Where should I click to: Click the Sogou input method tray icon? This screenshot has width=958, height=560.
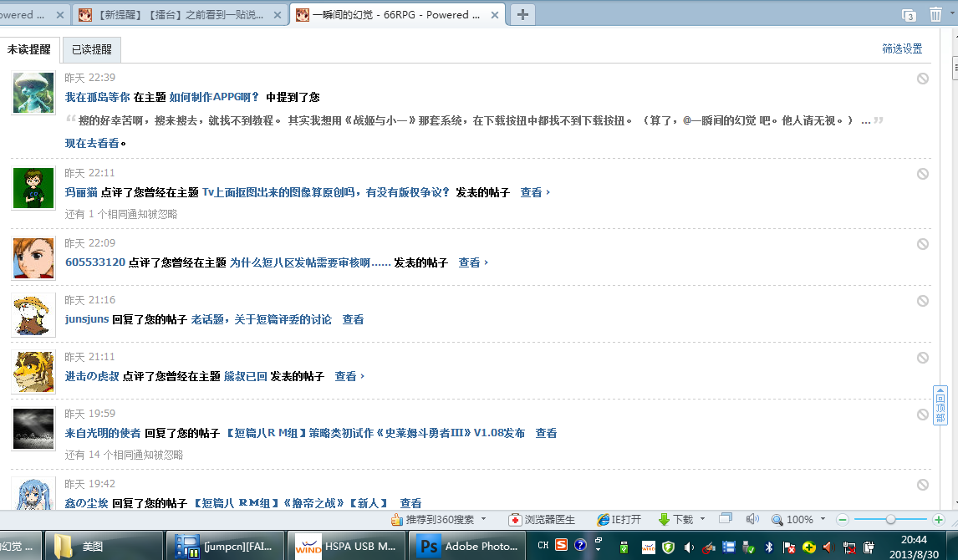coord(562,545)
